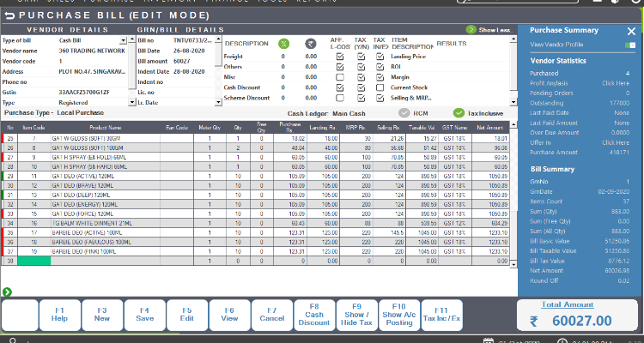Uncheck Freight AFF. L-COST checkbox
This screenshot has width=644, height=343.
click(340, 57)
